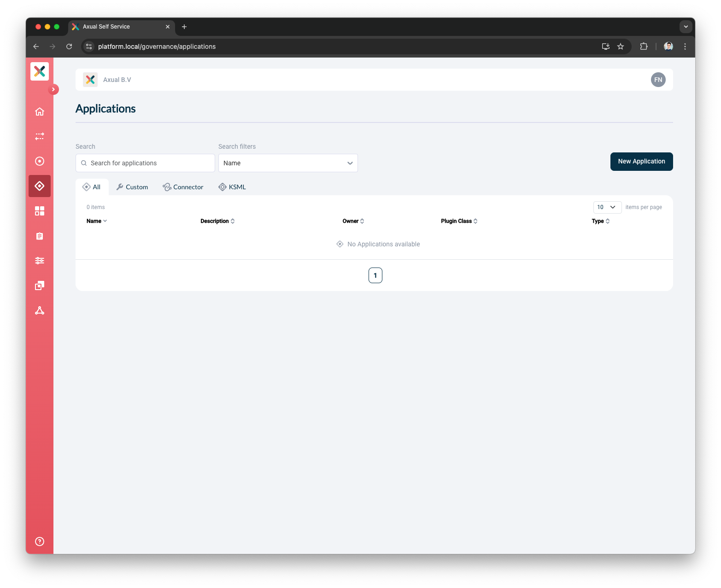Open the grid dashboard icon in sidebar

[40, 211]
